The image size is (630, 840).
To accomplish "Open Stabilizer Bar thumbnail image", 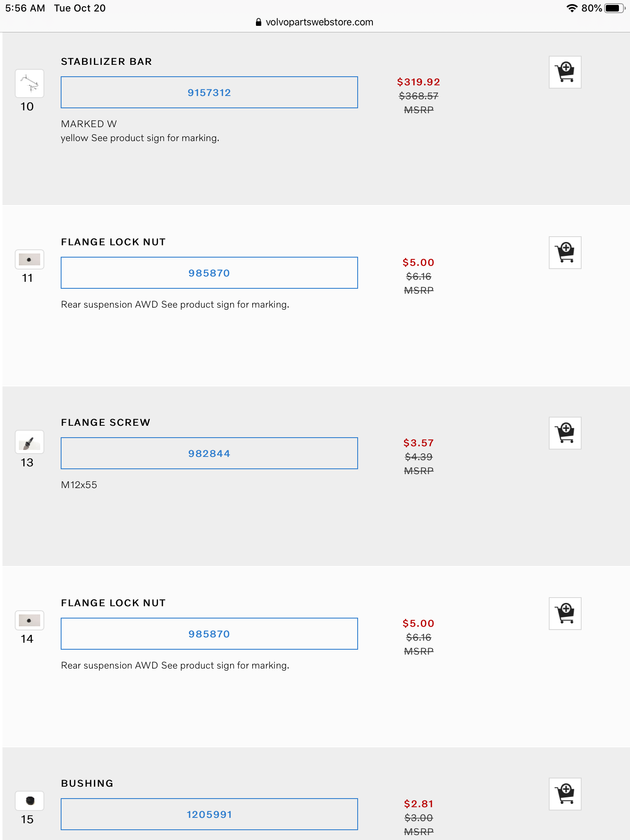I will tap(30, 84).
